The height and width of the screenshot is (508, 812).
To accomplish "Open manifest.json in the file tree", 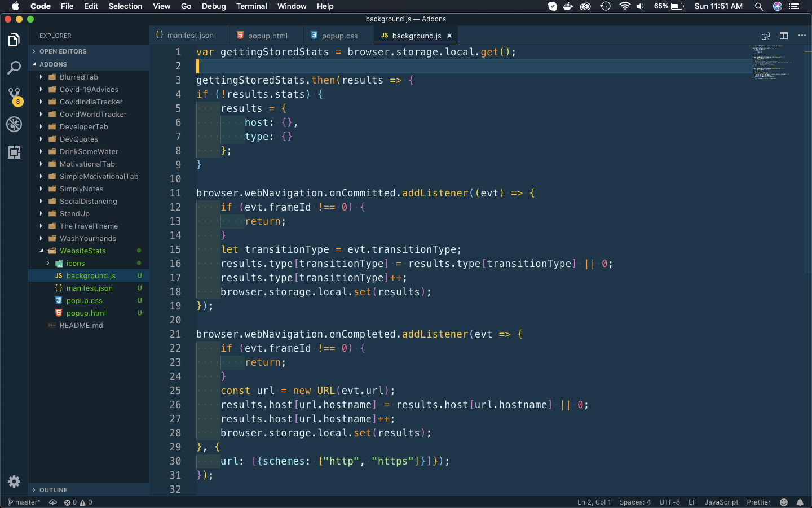I will point(89,288).
